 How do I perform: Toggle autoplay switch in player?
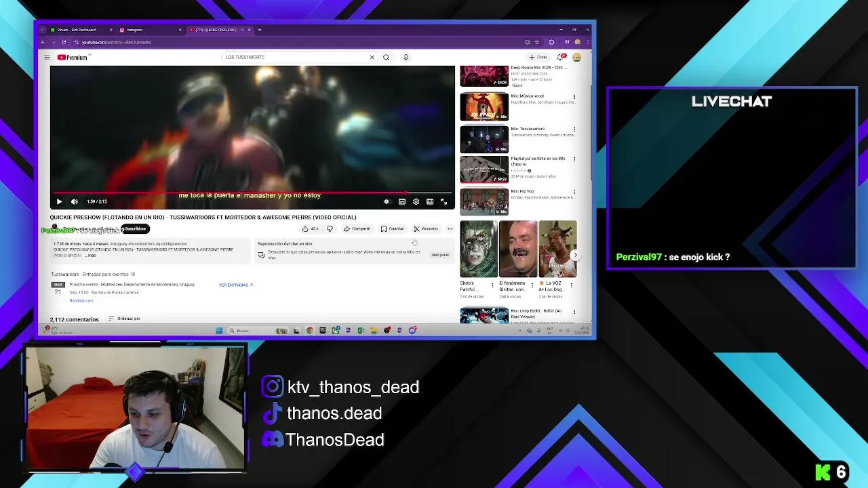(387, 201)
